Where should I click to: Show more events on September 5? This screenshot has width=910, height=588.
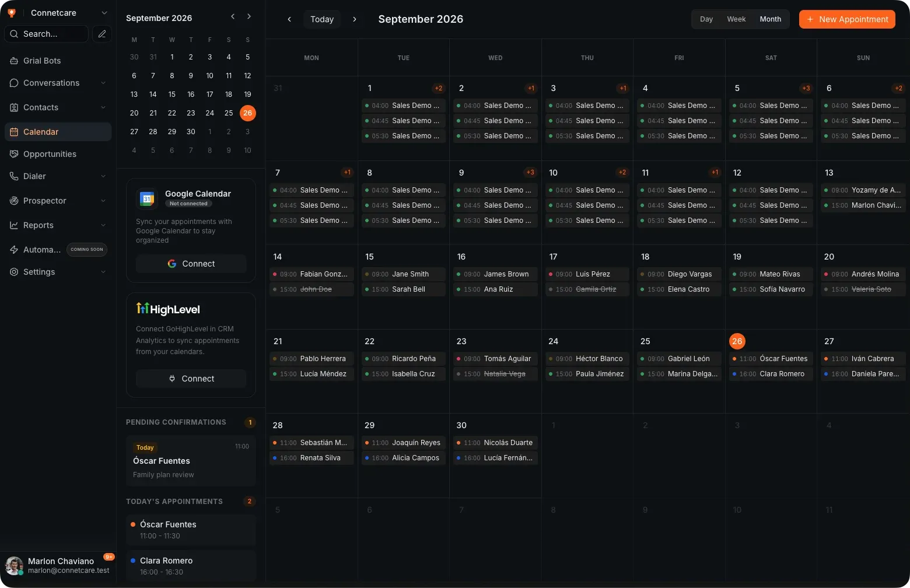(x=806, y=89)
